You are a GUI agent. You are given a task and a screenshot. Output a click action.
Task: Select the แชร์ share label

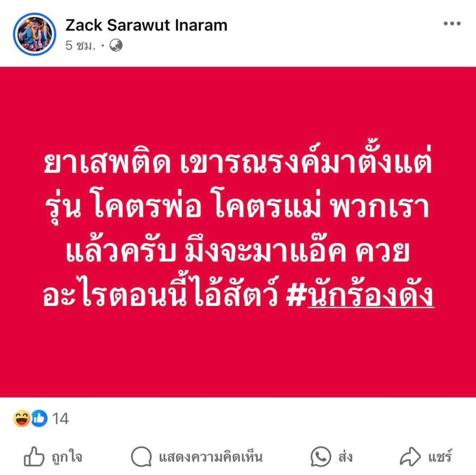[440, 457]
